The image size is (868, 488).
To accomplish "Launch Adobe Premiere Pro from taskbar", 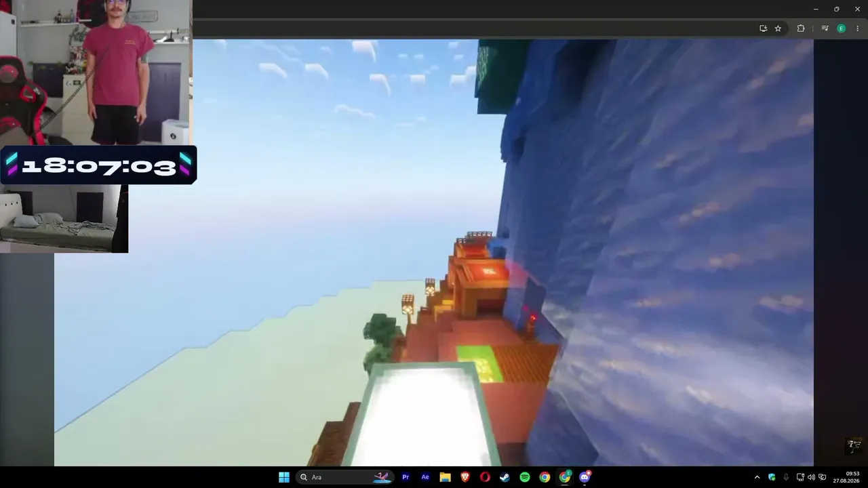I will pos(406,477).
